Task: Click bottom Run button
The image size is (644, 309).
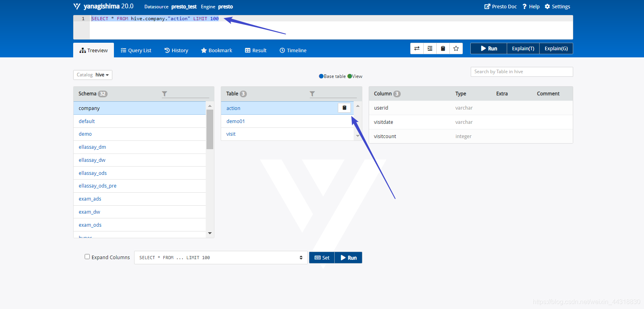Action: (x=349, y=258)
